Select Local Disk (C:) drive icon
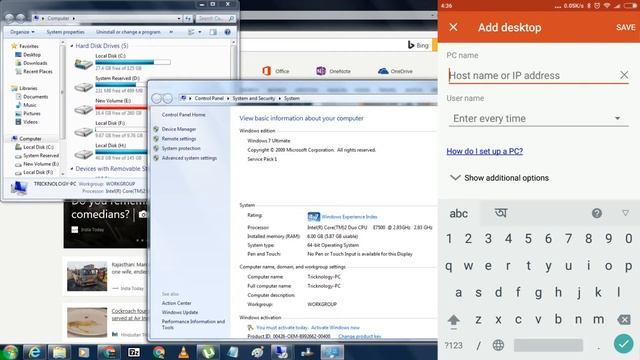640x360 pixels. pyautogui.click(x=83, y=64)
